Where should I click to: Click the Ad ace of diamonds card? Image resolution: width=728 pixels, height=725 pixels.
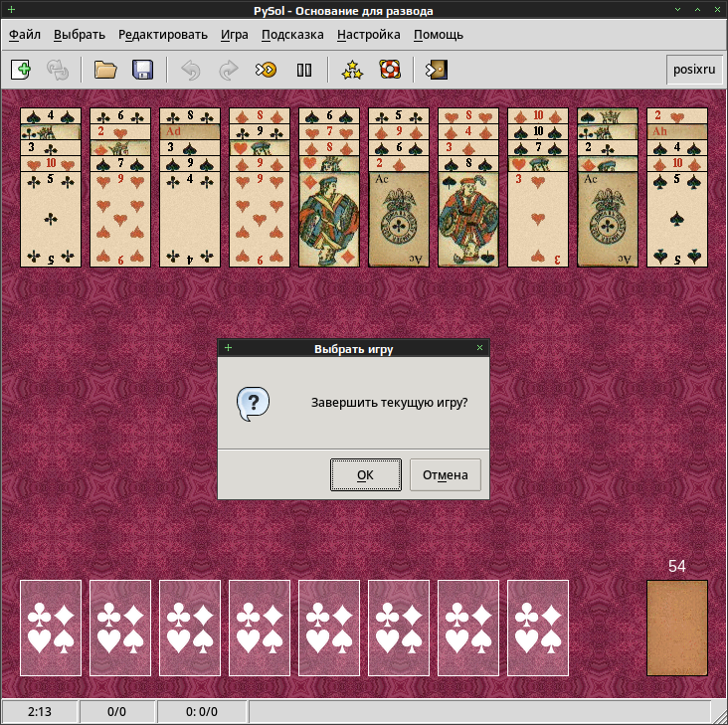click(190, 131)
